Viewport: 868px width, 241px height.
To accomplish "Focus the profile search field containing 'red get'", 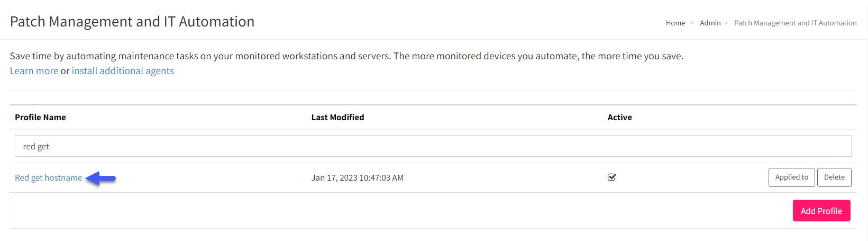I will pyautogui.click(x=433, y=146).
